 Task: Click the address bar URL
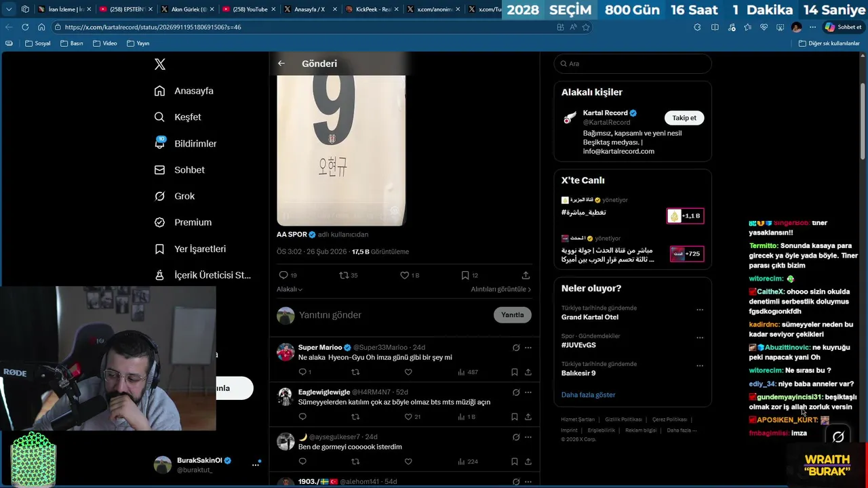click(153, 27)
